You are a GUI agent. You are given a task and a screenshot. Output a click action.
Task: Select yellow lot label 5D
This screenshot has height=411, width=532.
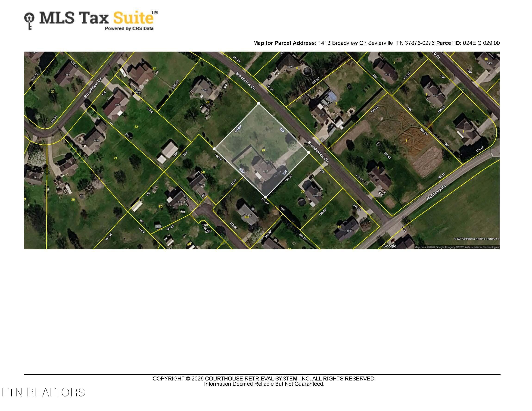pyautogui.click(x=203, y=172)
